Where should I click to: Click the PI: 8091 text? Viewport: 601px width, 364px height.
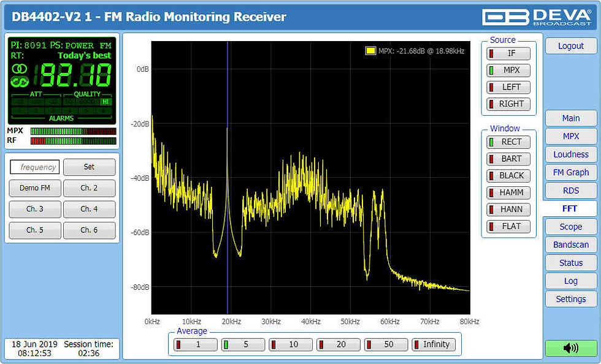[x=29, y=45]
